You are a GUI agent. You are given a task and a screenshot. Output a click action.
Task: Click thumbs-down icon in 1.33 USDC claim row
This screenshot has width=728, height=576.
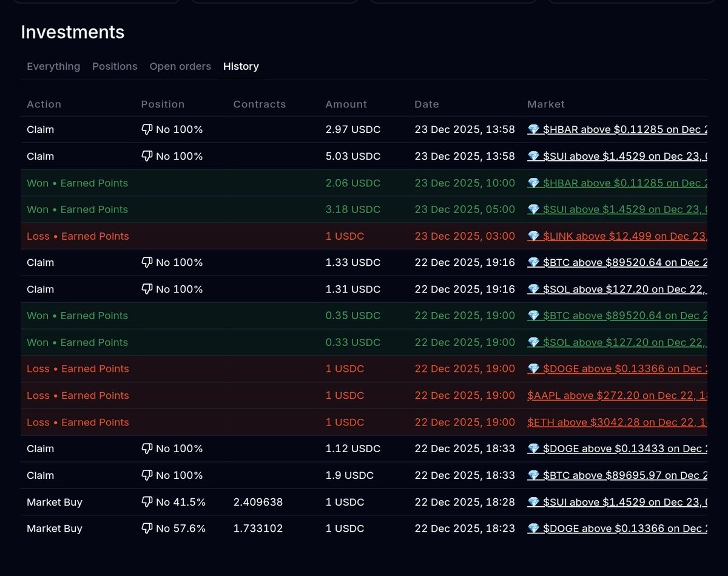coord(147,263)
